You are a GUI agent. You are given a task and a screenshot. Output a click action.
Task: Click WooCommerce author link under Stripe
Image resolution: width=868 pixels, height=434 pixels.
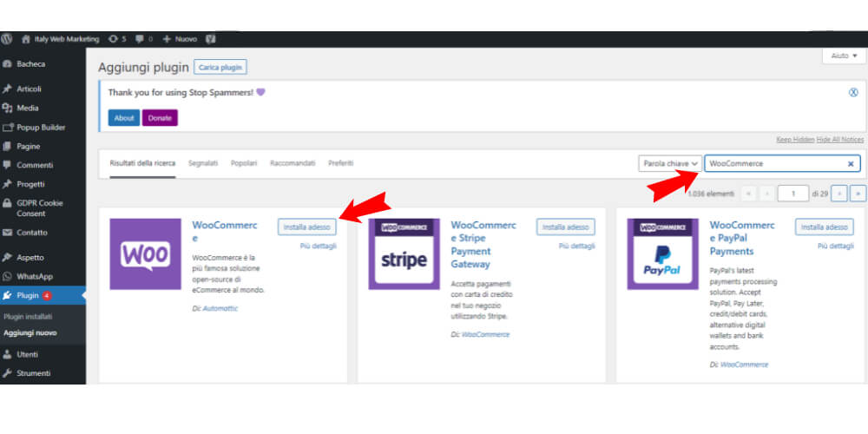coord(485,334)
